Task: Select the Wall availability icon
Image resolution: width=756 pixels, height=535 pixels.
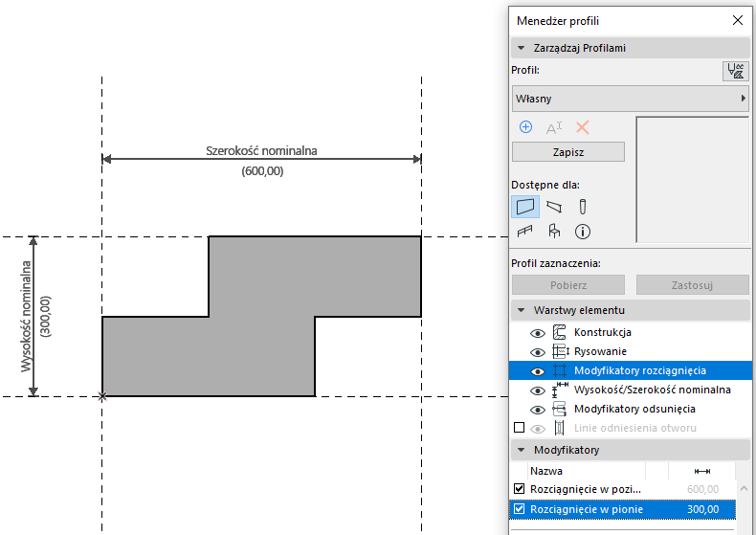Action: [x=525, y=207]
